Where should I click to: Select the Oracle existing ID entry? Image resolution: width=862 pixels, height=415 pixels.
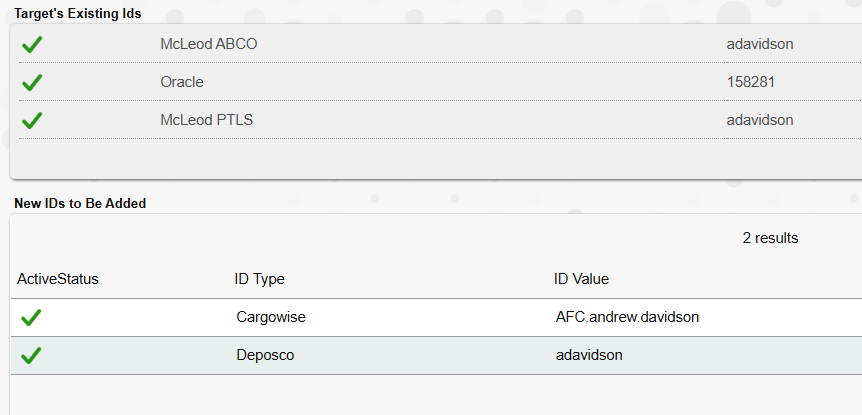pos(182,82)
